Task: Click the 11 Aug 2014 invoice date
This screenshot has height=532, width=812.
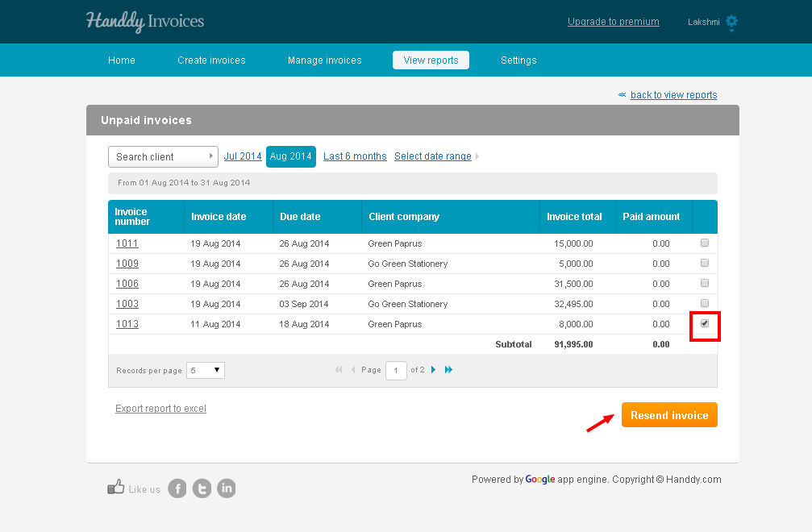Action: [x=215, y=324]
